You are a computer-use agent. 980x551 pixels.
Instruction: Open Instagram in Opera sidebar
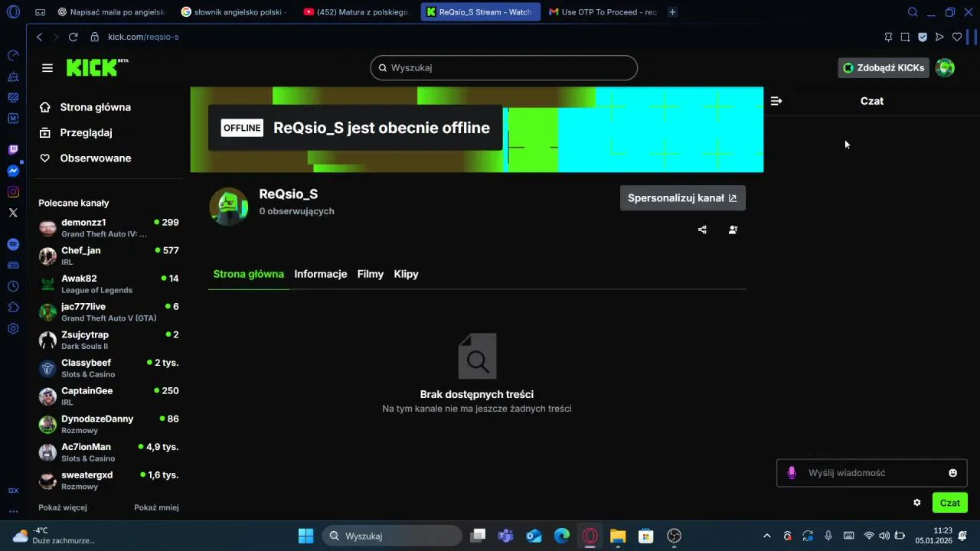13,192
